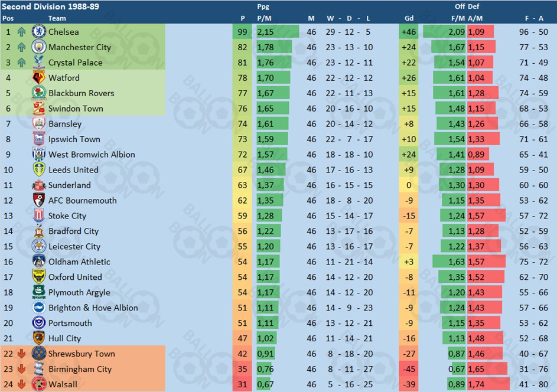Click the Blackburn Rovers team name

tap(82, 93)
